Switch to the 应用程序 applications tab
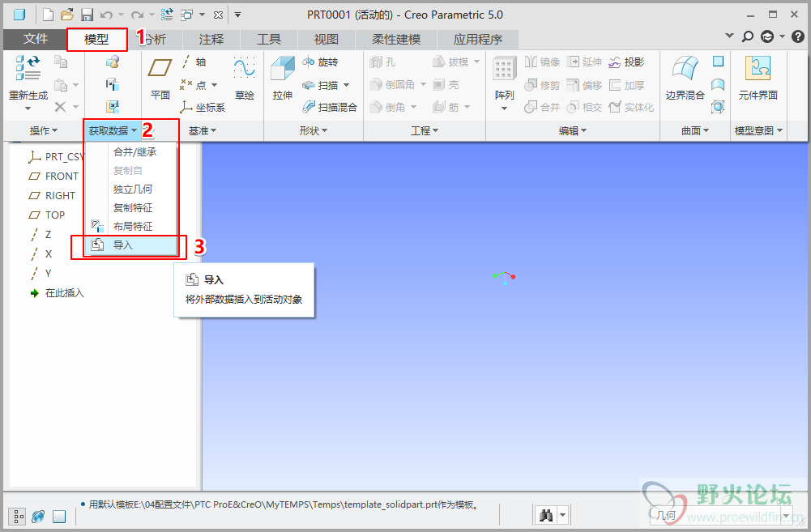Viewport: 811px width, 532px height. coord(478,40)
